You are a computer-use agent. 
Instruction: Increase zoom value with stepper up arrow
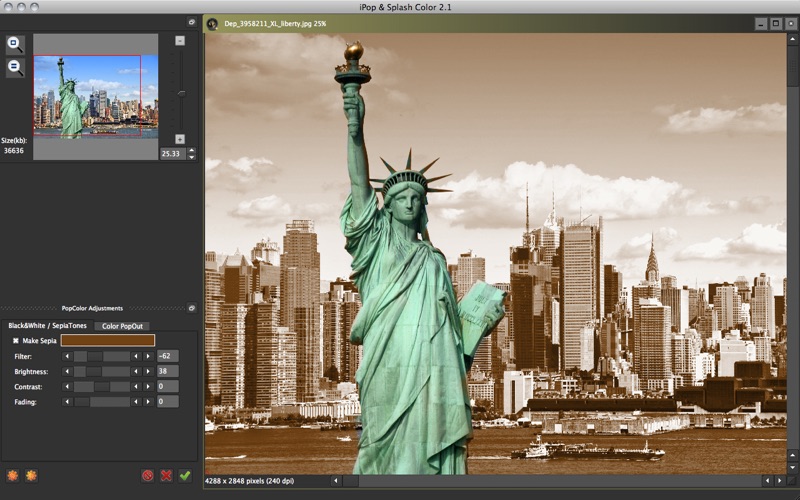(192, 151)
